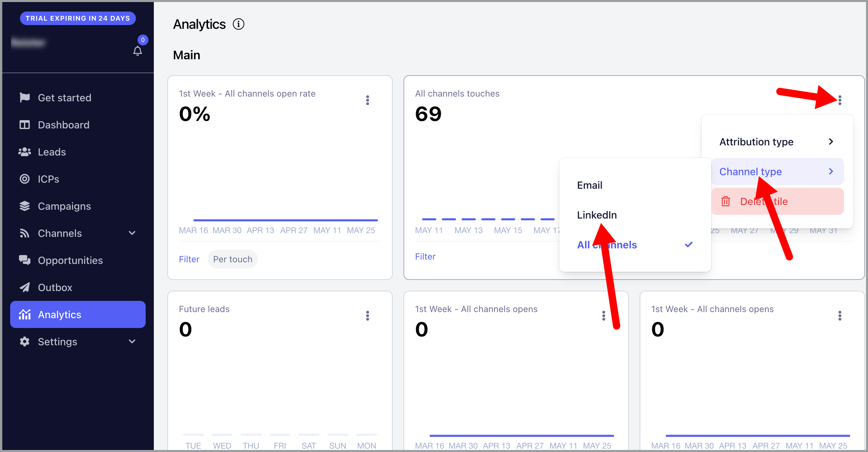
Task: Click the Channels feed icon
Action: (25, 233)
